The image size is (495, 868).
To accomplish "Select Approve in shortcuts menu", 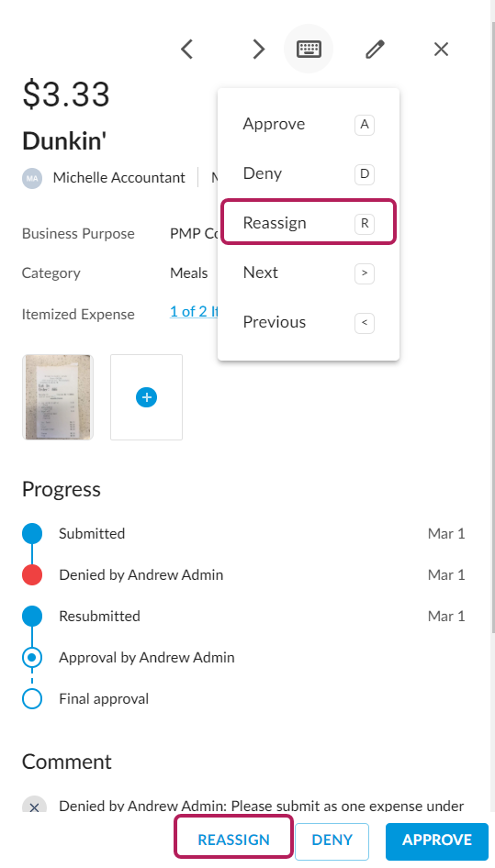I will coord(309,124).
